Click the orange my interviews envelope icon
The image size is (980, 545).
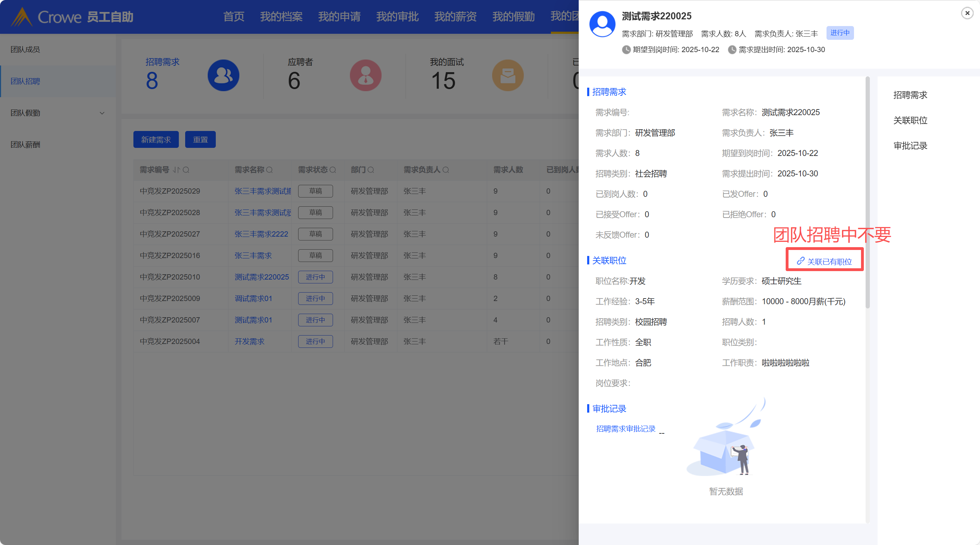tap(508, 75)
